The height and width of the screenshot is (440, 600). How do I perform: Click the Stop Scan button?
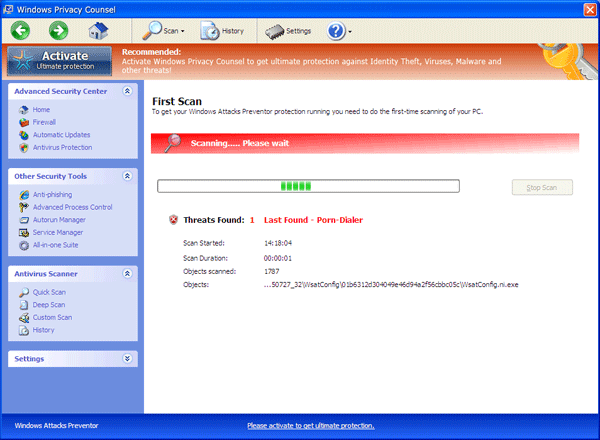pyautogui.click(x=542, y=187)
